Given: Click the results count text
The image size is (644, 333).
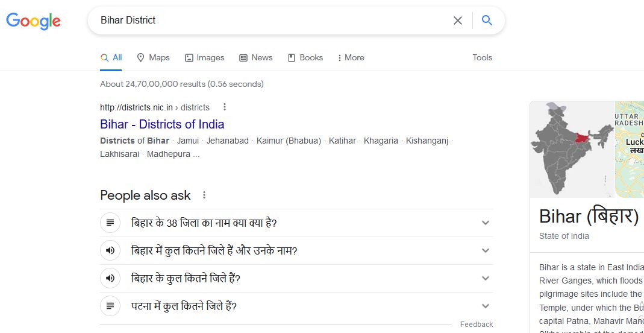Looking at the screenshot, I should pyautogui.click(x=182, y=84).
